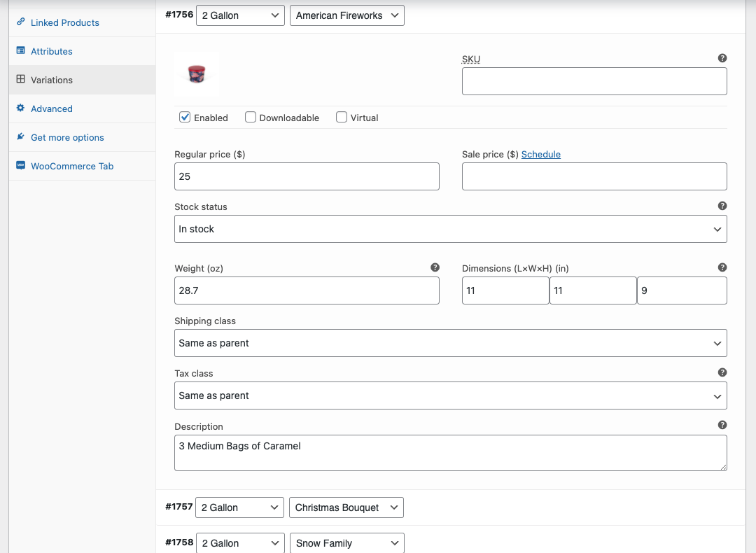Open the Description help icon
The image size is (756, 553).
722,425
